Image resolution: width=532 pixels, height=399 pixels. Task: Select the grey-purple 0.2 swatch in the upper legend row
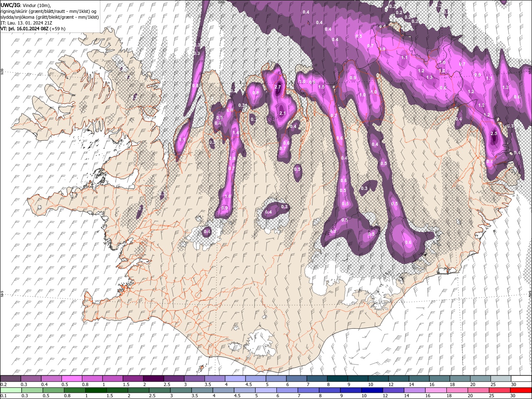[x=10, y=378]
